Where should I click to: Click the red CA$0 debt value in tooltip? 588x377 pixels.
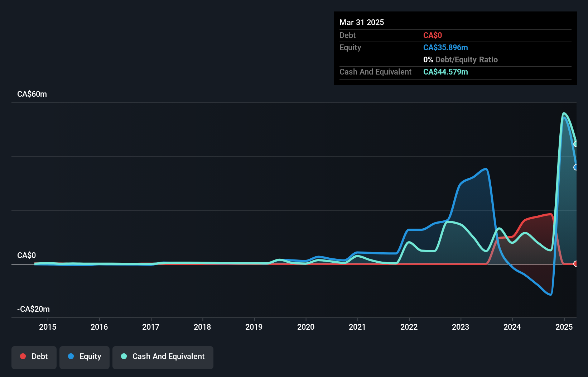click(433, 35)
